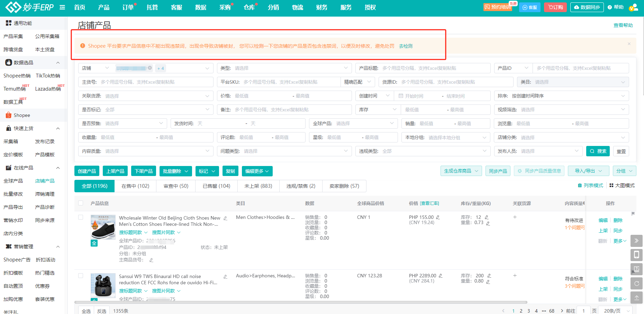
Task: Switch to the 已售罄 (104) tab
Action: (216, 186)
